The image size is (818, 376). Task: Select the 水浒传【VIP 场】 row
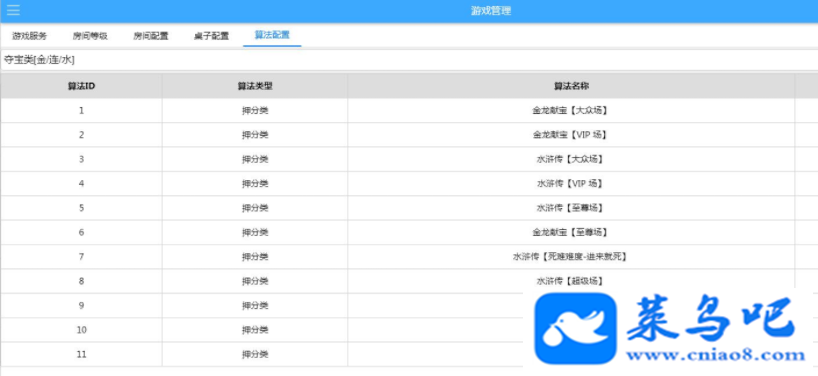[x=409, y=184]
